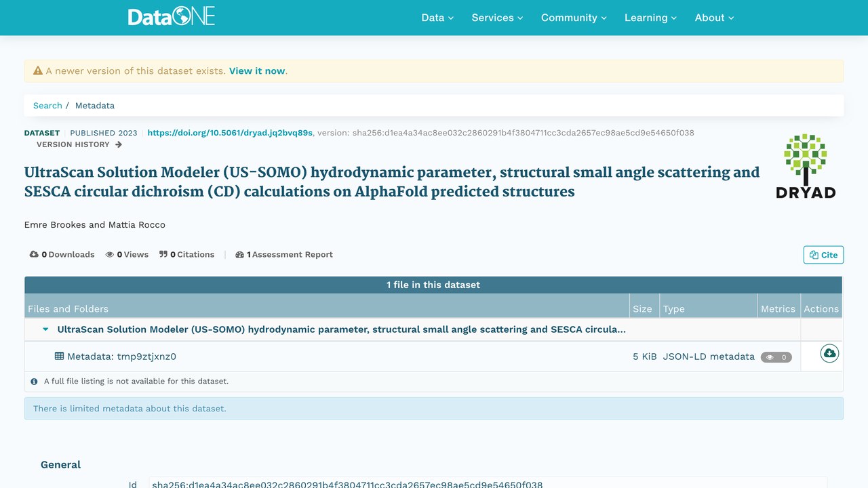Viewport: 868px width, 488px height.
Task: Open the Version History link
Action: pyautogui.click(x=79, y=144)
